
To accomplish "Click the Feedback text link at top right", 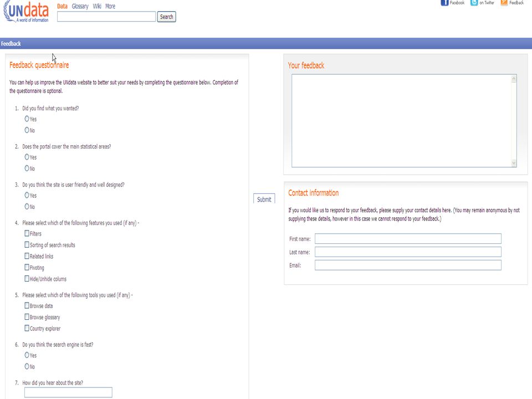I will click(516, 3).
